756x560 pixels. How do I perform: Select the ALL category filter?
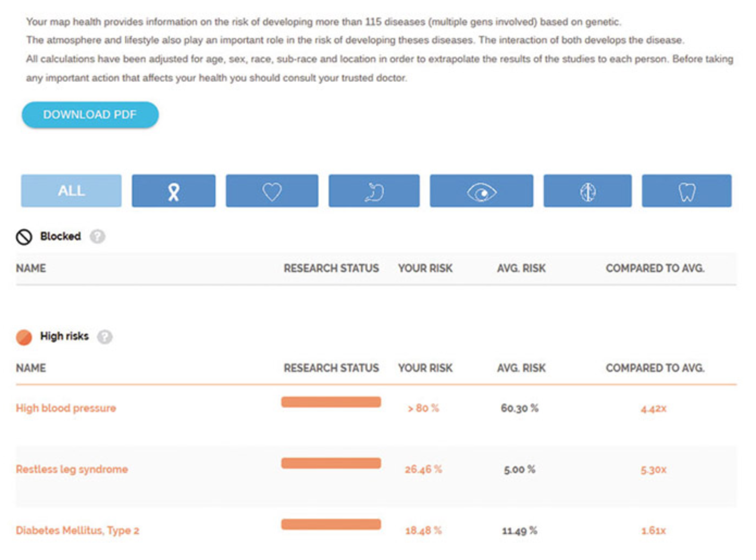71,191
